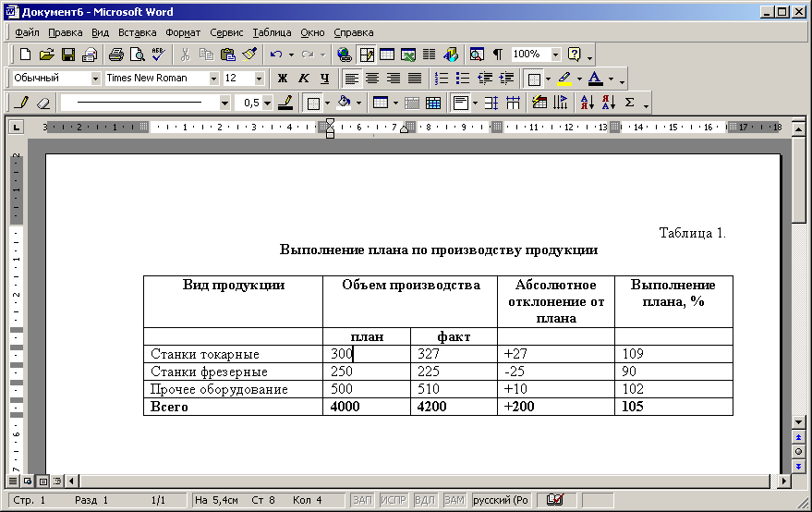Open Table AutoFormat

click(x=539, y=103)
